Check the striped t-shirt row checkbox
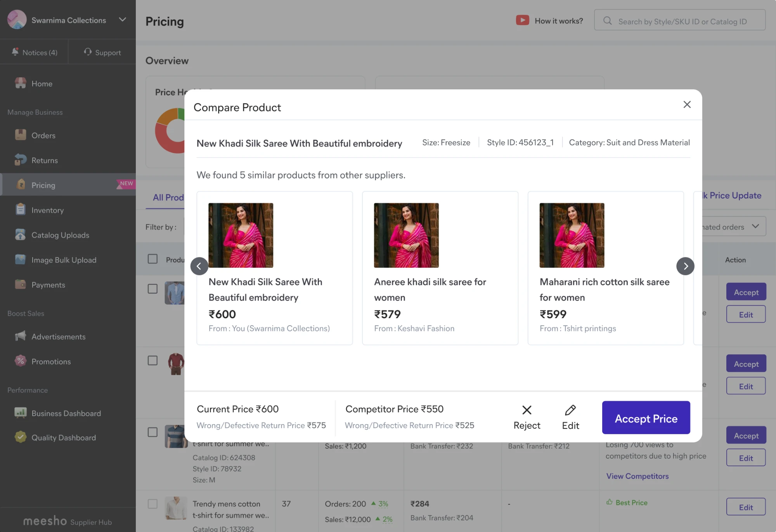Screen dimensions: 776x532 (152, 432)
